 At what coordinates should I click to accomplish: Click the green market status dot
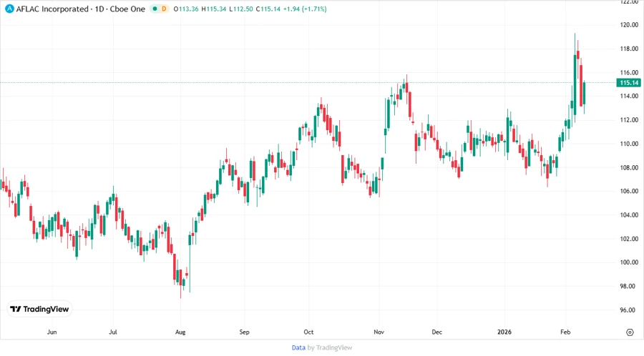[155, 9]
